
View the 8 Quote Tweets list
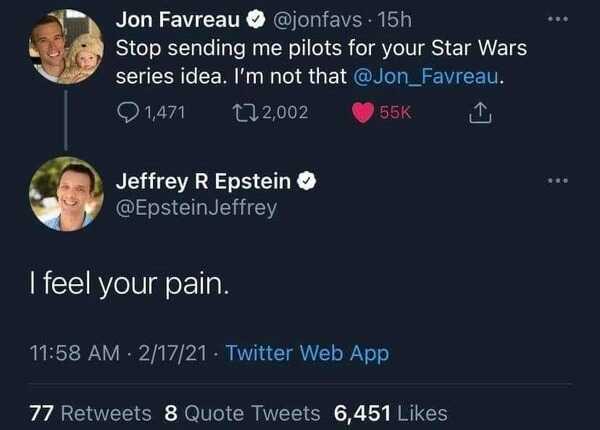pos(241,412)
